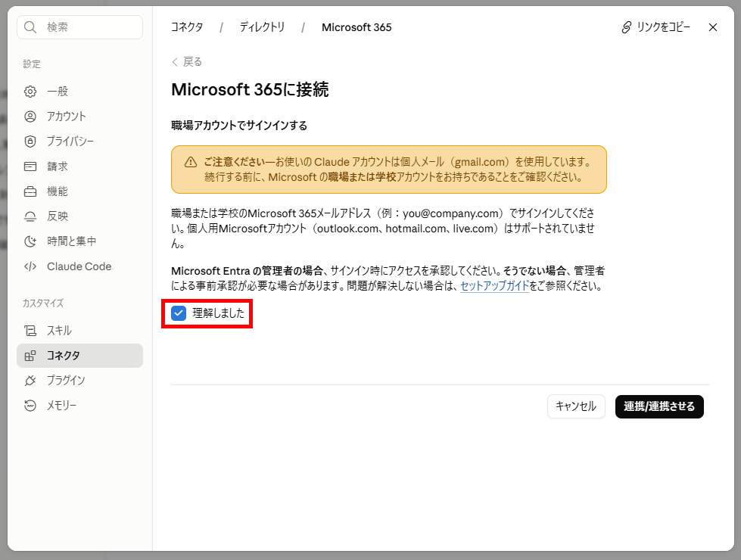Click キャンセル button
Viewport: 741px width, 560px height.
click(x=576, y=406)
